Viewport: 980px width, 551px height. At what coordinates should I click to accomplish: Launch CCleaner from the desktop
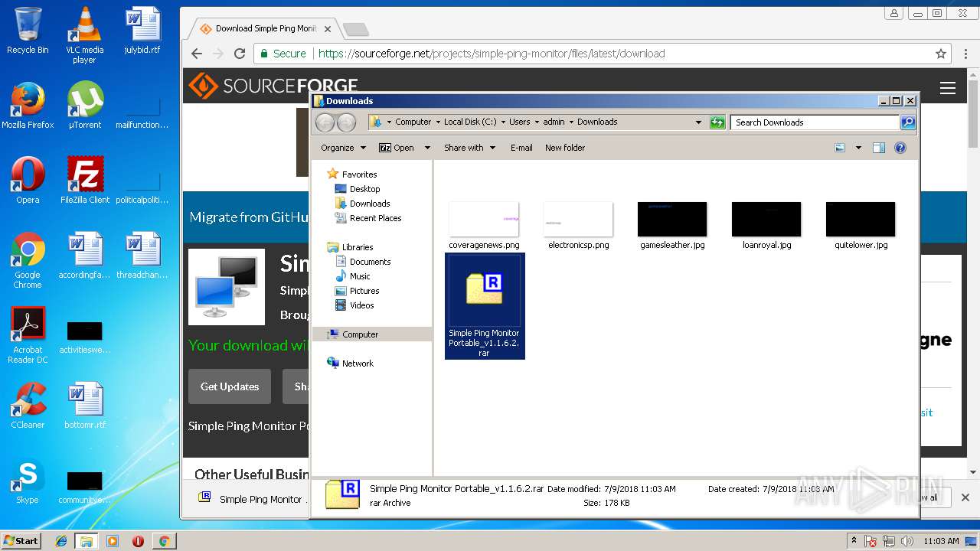(28, 406)
